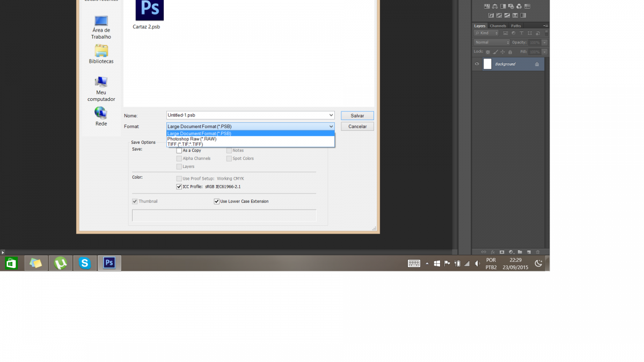Click the lock image pixels brush icon
The height and width of the screenshot is (362, 644).
[495, 52]
